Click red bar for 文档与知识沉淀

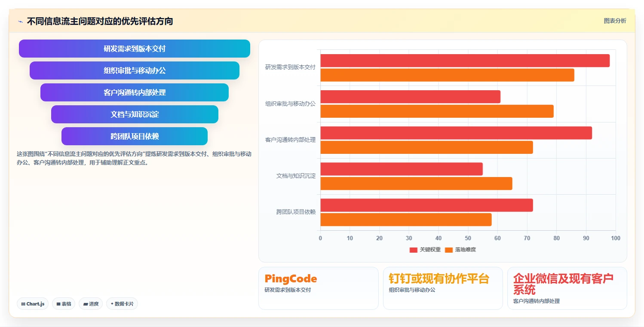[x=402, y=169]
